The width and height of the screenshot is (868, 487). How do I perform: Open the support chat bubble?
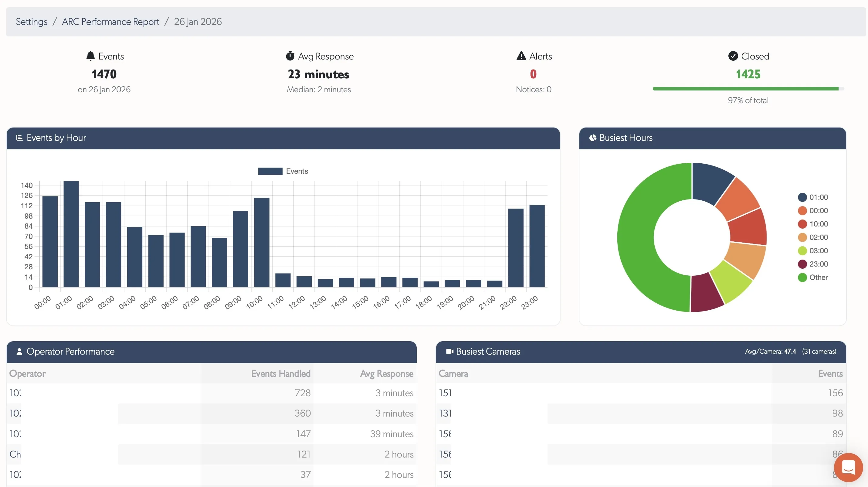click(x=849, y=468)
